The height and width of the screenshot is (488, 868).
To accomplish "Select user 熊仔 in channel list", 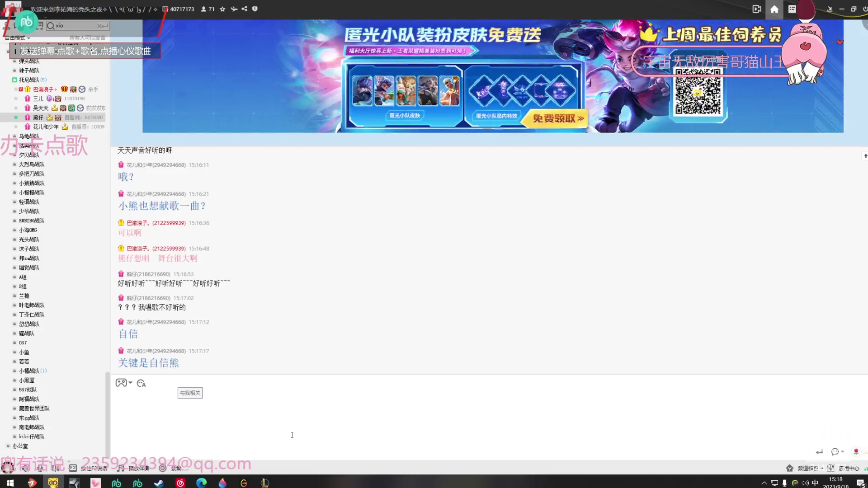I will (x=38, y=117).
